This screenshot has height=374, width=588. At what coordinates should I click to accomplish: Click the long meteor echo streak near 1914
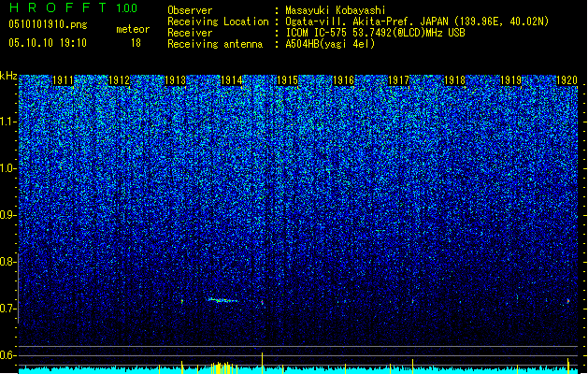222,300
